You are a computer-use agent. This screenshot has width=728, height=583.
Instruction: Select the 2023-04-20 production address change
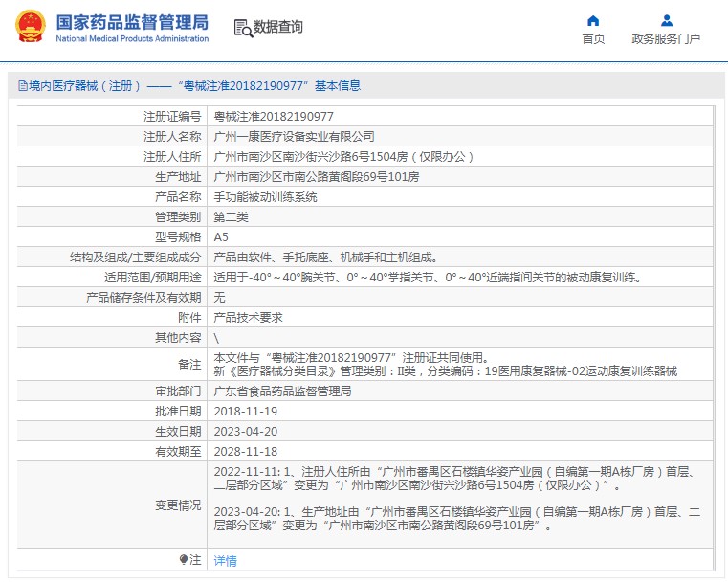pos(457,519)
